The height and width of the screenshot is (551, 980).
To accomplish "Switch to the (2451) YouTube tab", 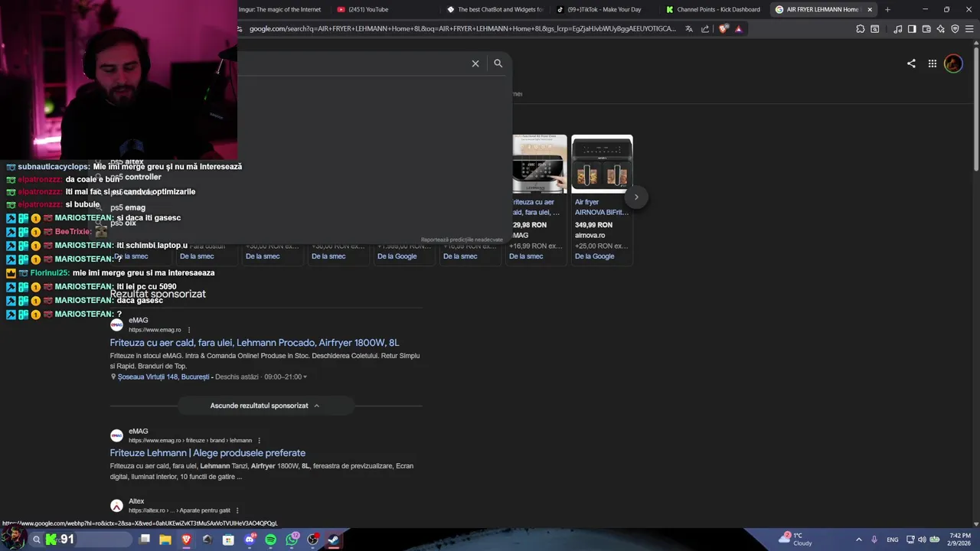I will click(368, 9).
